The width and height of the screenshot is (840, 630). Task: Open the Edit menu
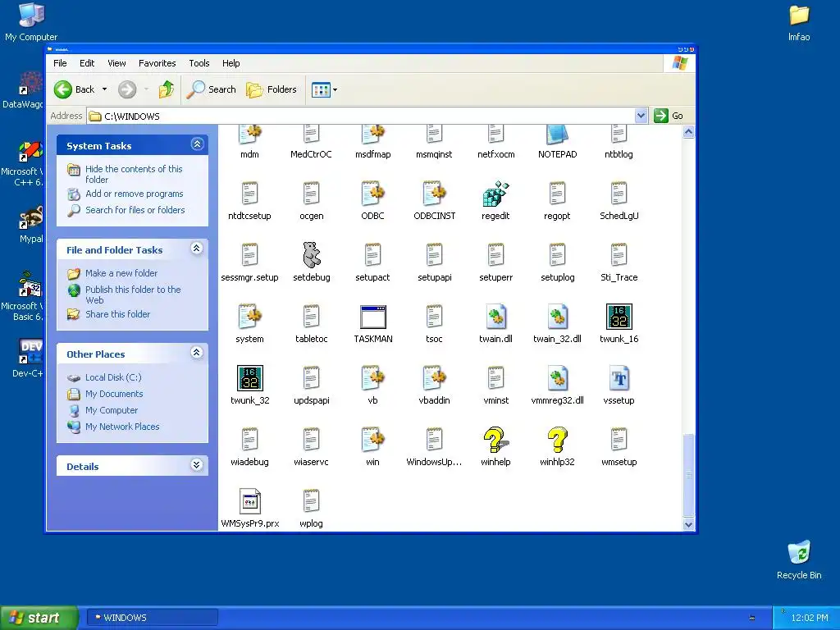[87, 63]
